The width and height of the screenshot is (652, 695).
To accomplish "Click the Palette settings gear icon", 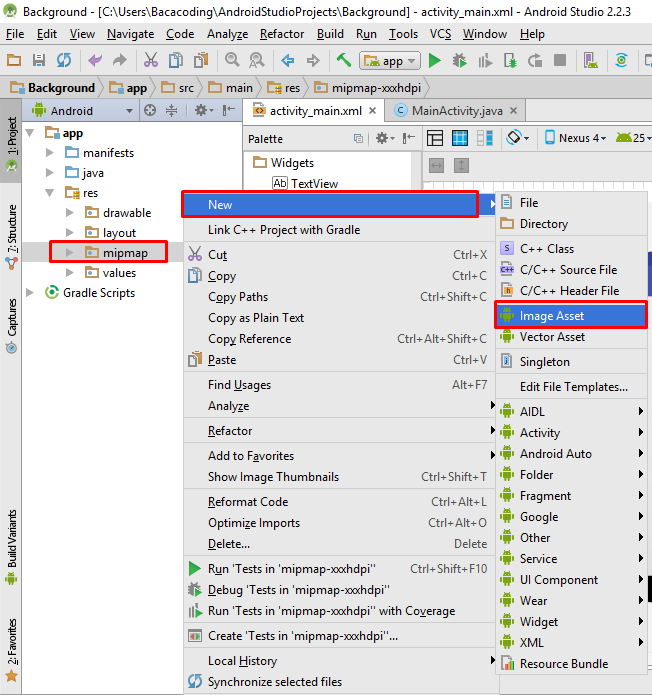I will click(385, 138).
